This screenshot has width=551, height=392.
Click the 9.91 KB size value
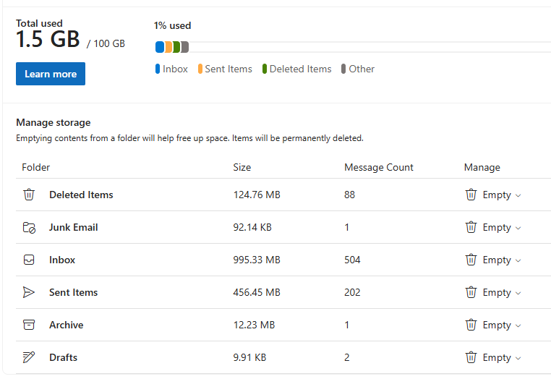[249, 357]
